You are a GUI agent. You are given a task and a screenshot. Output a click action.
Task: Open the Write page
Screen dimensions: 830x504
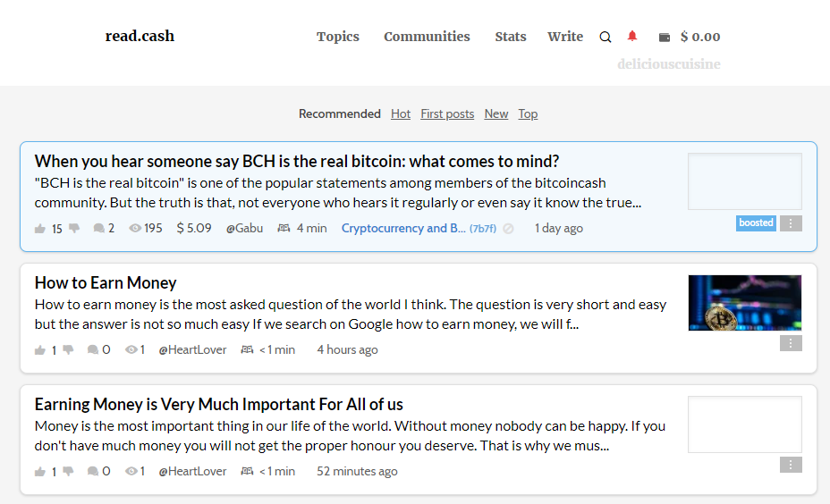point(564,37)
